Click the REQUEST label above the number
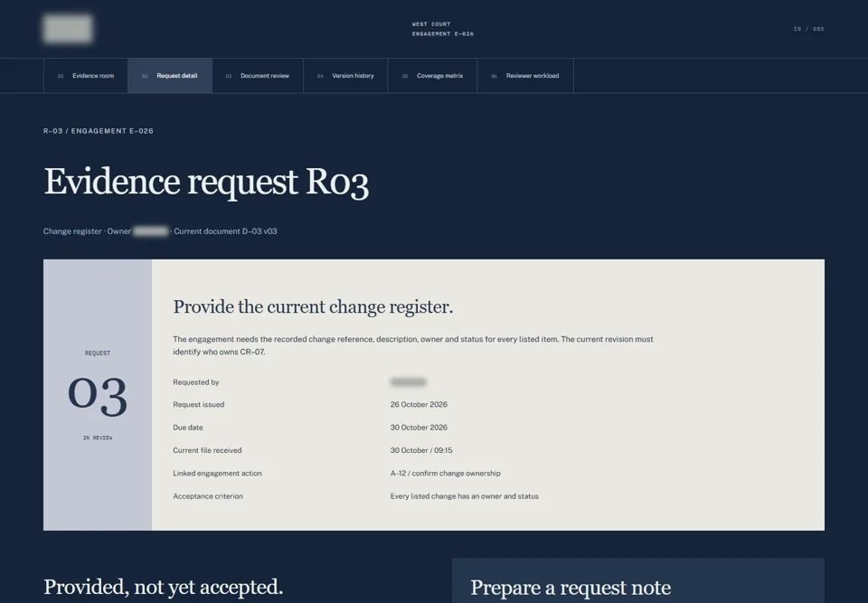Screen dimensions: 868x603 [98, 353]
